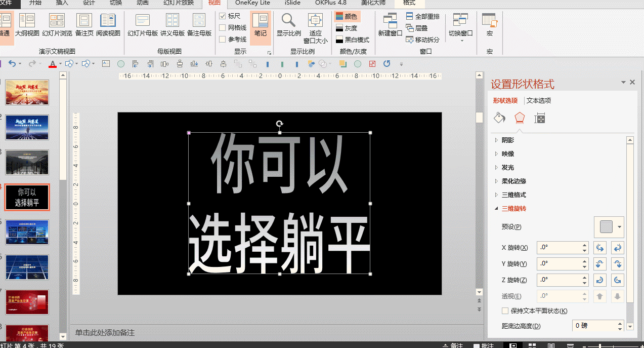The image size is (644, 348).
Task: Open Handout Master (讲义母版)
Action: [173, 25]
